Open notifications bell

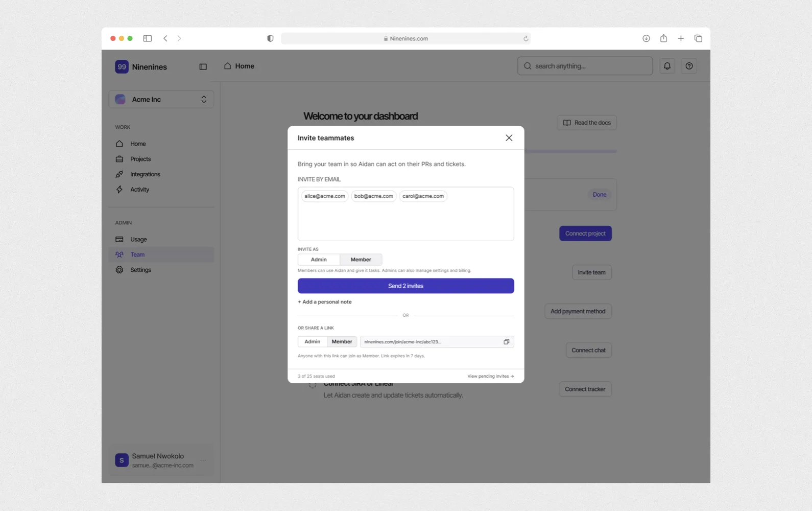pos(667,66)
